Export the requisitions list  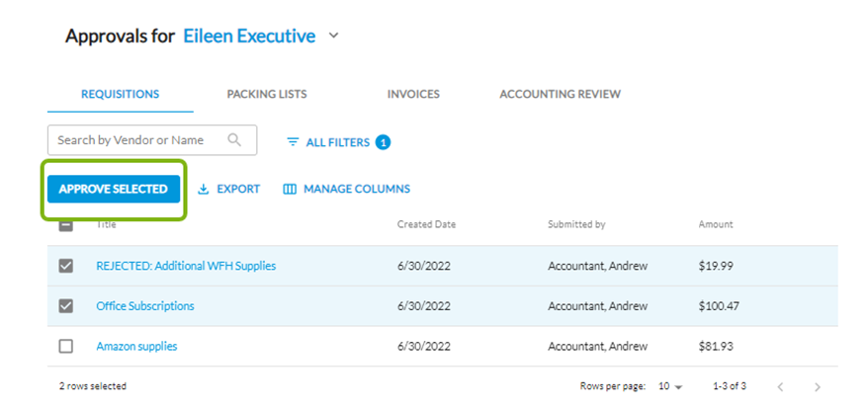point(228,189)
